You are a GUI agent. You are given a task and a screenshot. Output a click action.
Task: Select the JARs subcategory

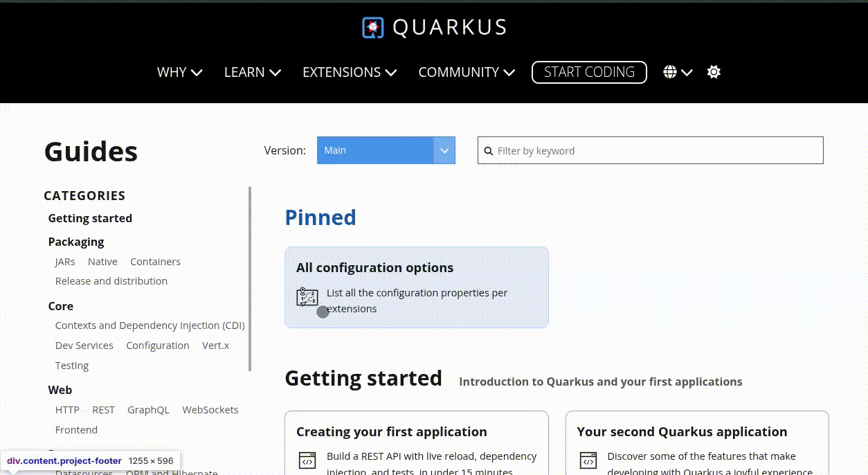pyautogui.click(x=65, y=262)
